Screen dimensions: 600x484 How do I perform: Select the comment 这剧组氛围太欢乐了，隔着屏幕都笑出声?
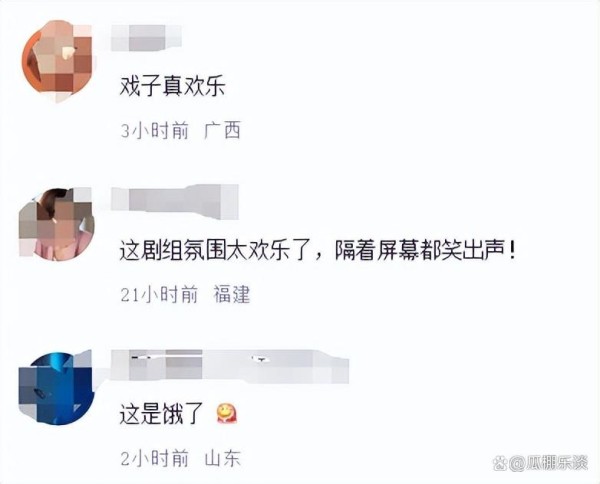click(x=318, y=251)
